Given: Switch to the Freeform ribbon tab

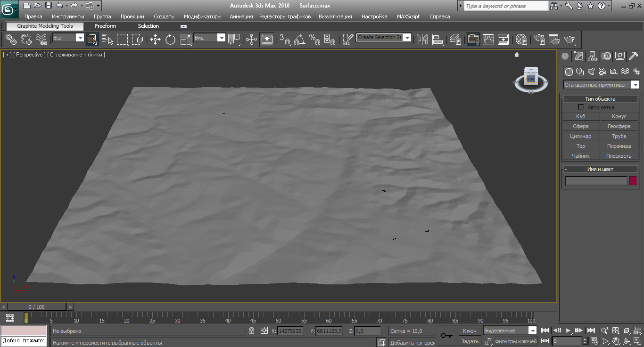Looking at the screenshot, I should coord(105,26).
